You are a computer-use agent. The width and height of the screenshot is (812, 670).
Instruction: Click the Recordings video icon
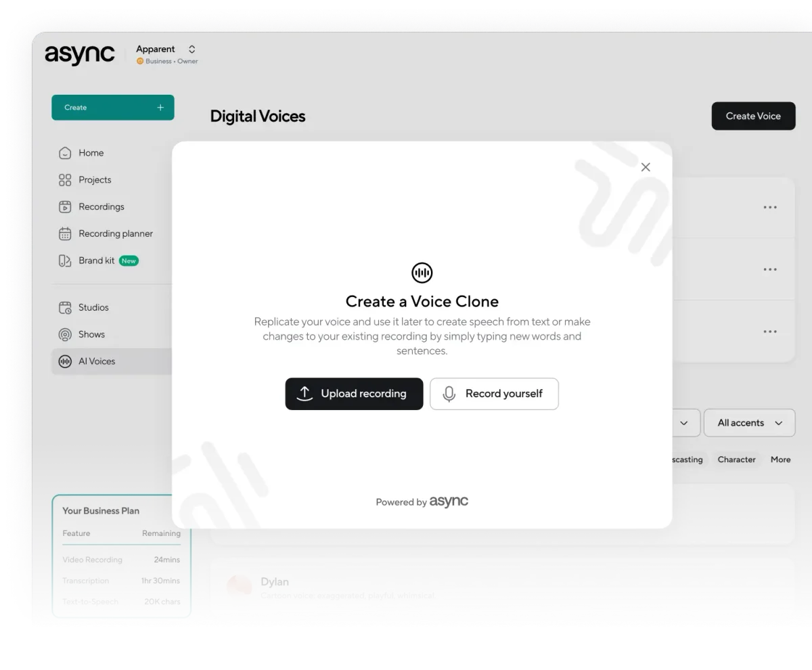click(65, 206)
